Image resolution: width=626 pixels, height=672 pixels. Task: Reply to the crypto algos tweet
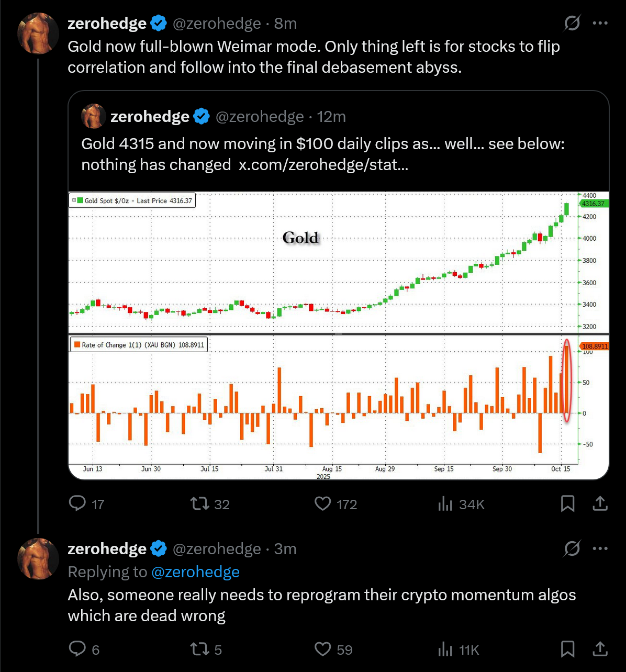(x=77, y=649)
